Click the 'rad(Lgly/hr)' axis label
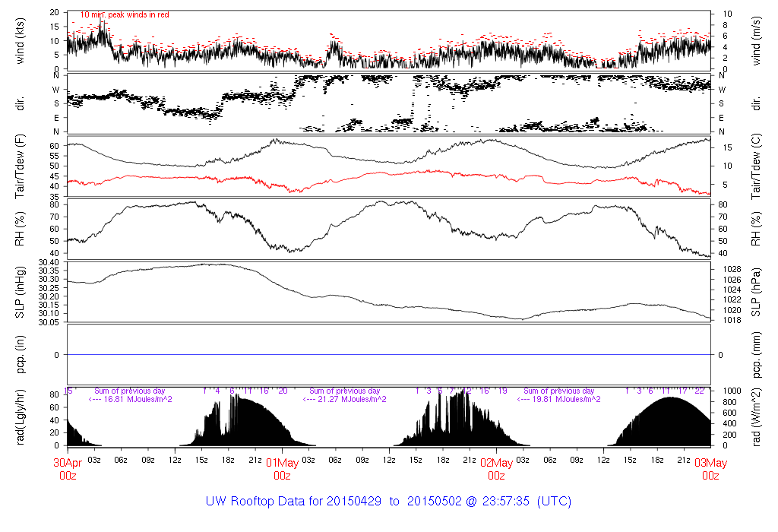Image resolution: width=778 pixels, height=532 pixels. click(21, 417)
